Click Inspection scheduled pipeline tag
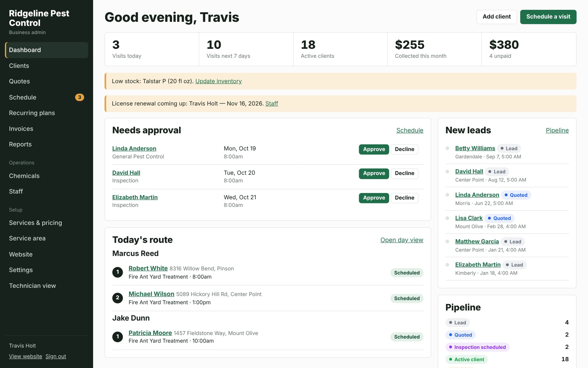This screenshot has width=588, height=368. pos(477,347)
